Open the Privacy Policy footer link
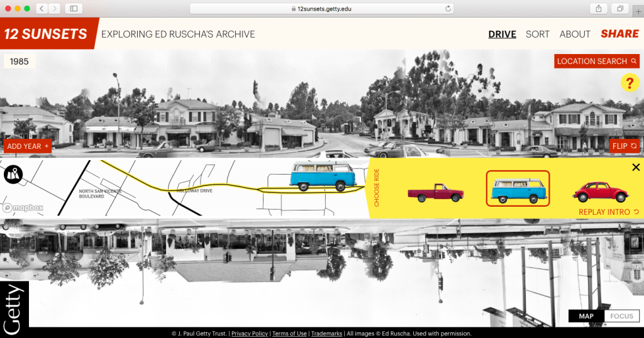The height and width of the screenshot is (338, 644). [x=250, y=334]
